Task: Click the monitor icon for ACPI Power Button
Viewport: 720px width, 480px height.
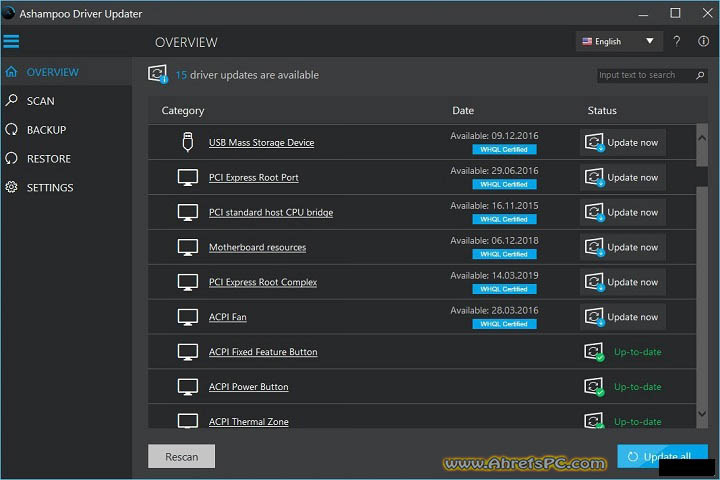Action: point(187,387)
